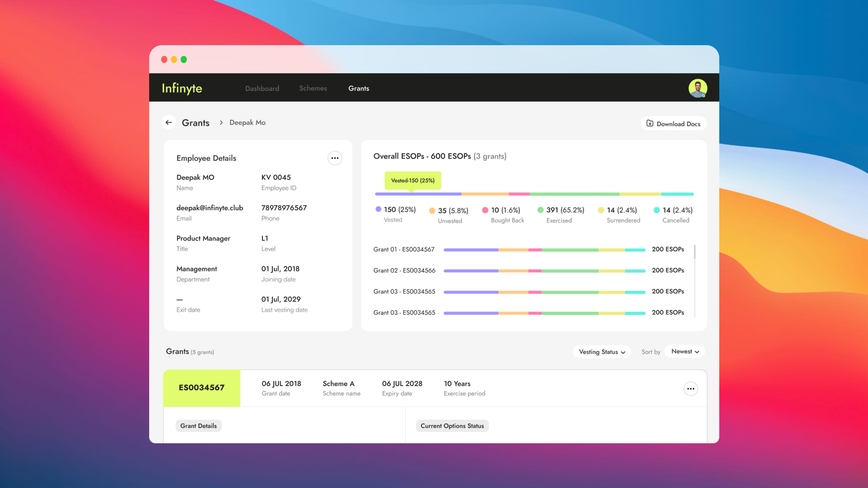
Task: Click phone number 78978976567
Action: [x=284, y=208]
